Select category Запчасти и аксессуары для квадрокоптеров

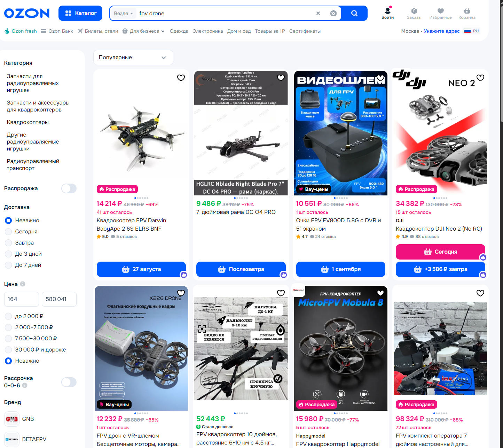click(x=38, y=106)
